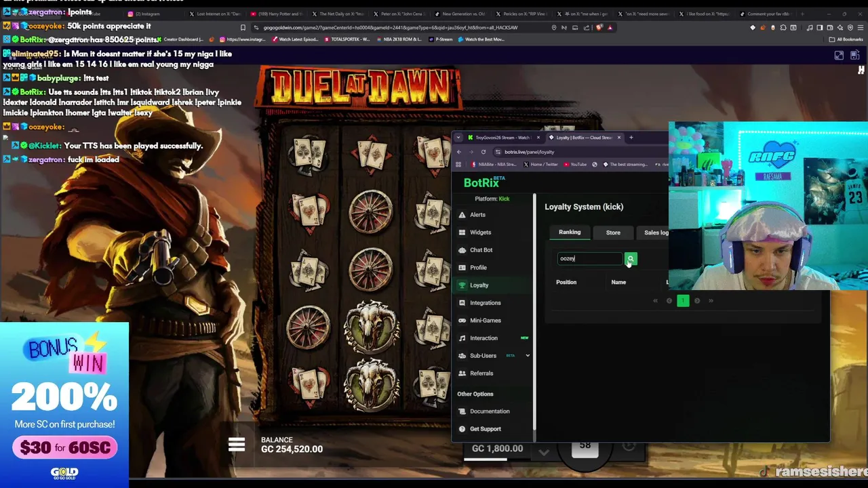Viewport: 868px width, 488px height.
Task: Expand the Sub-Users submenu
Action: 528,356
